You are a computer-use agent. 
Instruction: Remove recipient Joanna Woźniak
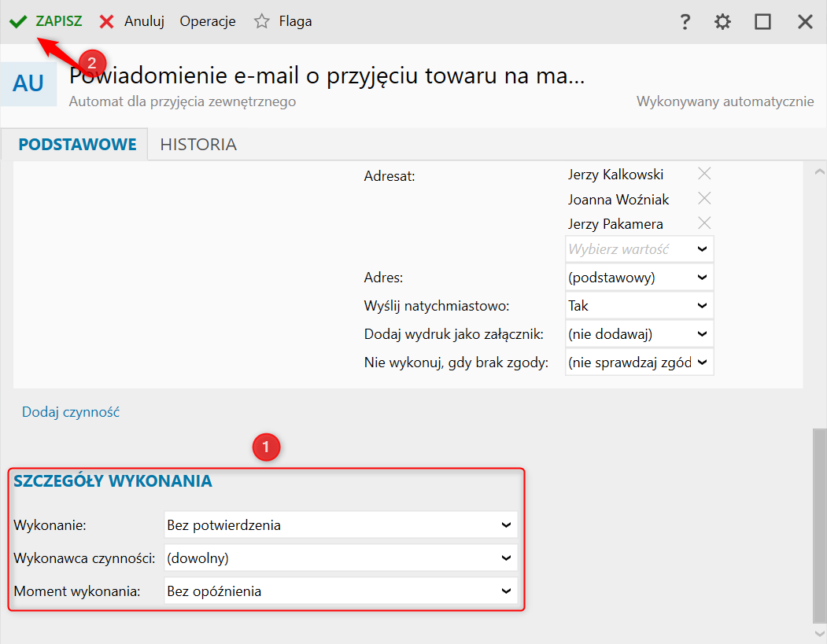[704, 199]
